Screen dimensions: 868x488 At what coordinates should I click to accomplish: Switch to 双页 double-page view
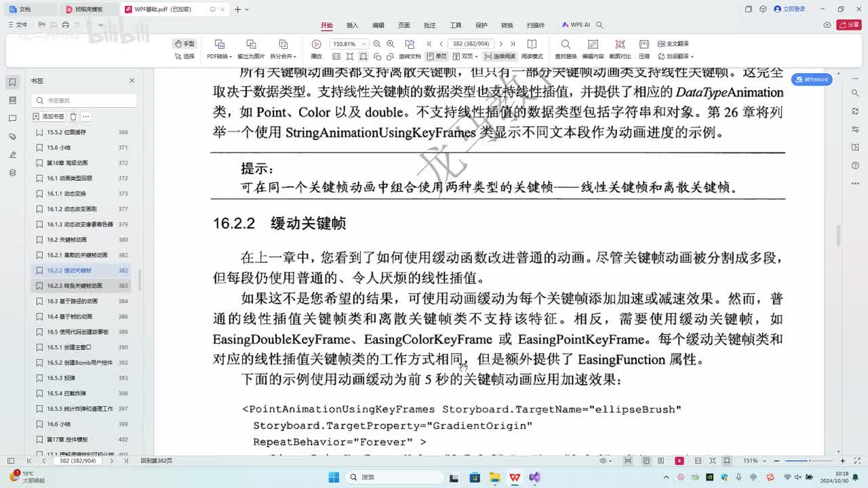(x=465, y=56)
